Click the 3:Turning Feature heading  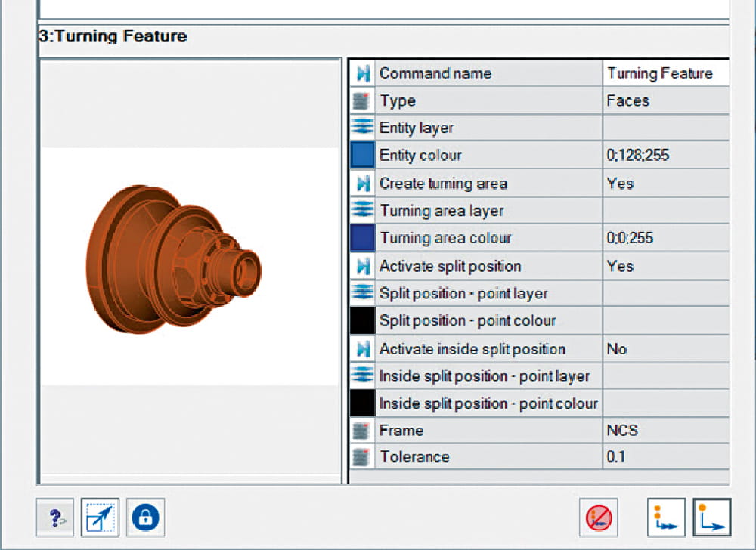point(113,36)
